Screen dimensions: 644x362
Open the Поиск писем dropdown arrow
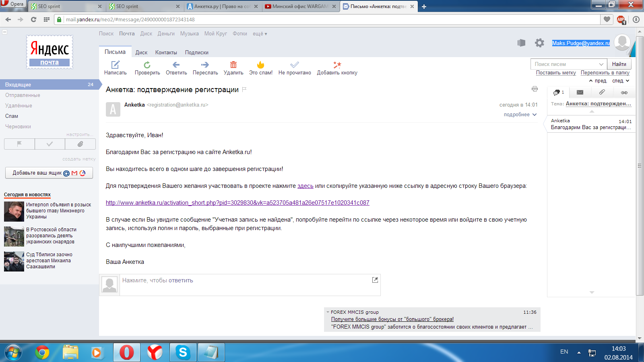click(x=601, y=64)
